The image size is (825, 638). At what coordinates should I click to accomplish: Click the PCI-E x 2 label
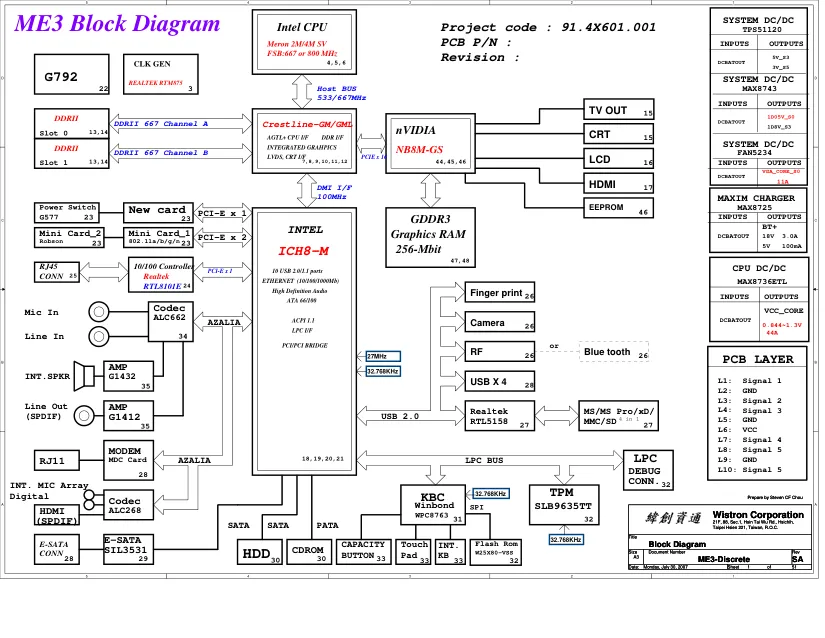click(222, 237)
